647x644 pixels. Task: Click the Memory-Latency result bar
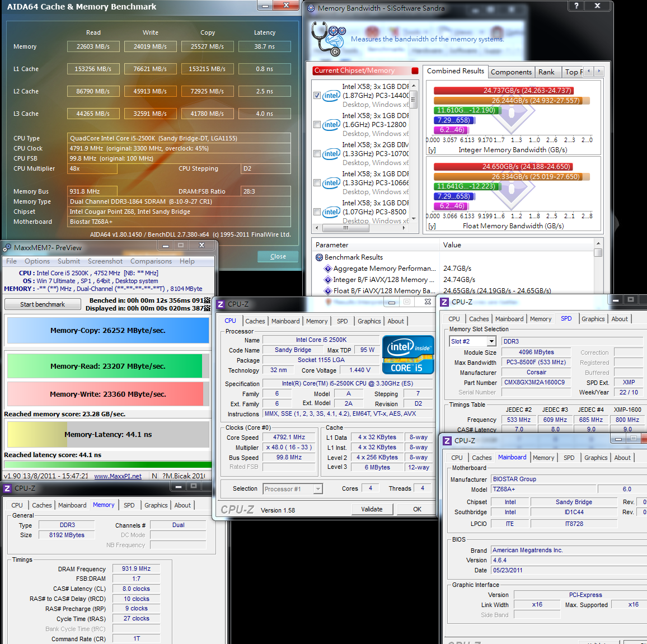pos(108,434)
